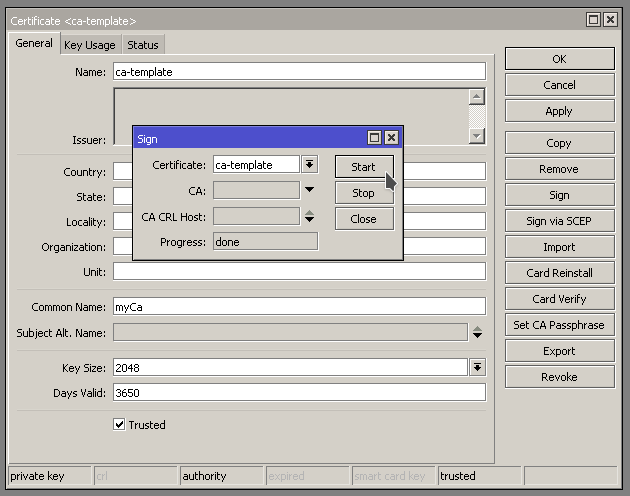Open the Certificate dropdown in Sign dialog
This screenshot has width=630, height=496.
[309, 165]
